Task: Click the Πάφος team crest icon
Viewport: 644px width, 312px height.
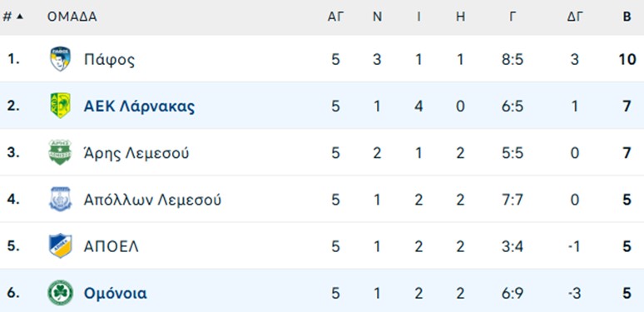Action: click(x=60, y=59)
